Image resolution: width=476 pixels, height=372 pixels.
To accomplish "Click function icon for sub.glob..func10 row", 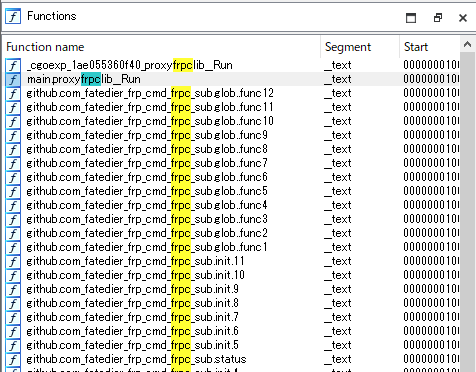I will point(13,121).
